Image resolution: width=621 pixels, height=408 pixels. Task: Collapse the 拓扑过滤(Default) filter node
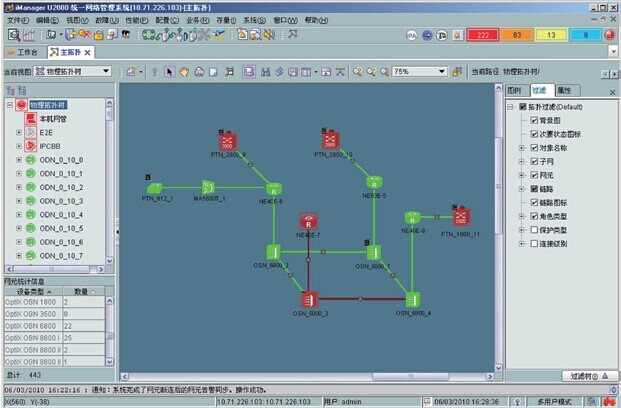(x=511, y=107)
